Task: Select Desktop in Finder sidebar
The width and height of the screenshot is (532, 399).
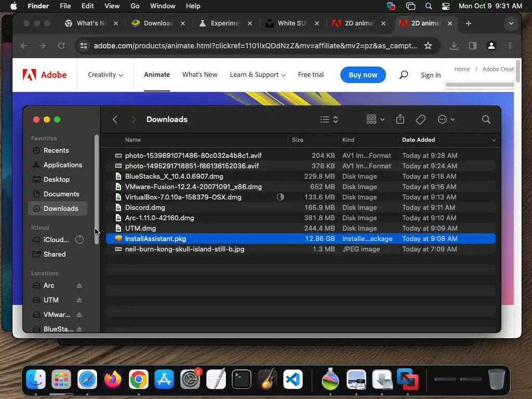Action: tap(58, 179)
